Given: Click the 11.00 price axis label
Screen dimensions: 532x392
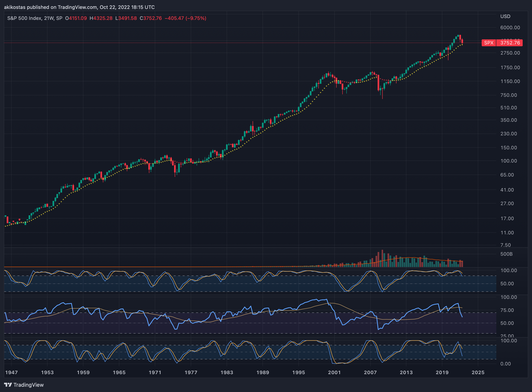Looking at the screenshot, I should point(507,233).
